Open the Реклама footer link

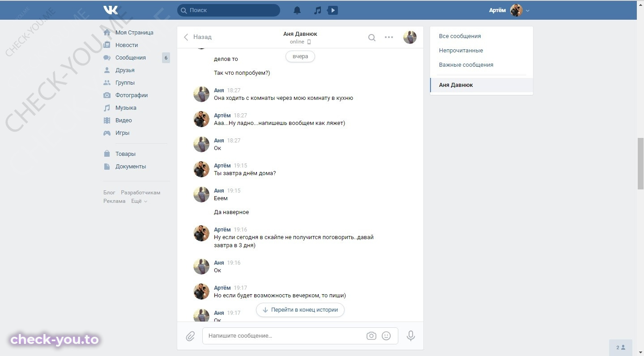point(115,201)
